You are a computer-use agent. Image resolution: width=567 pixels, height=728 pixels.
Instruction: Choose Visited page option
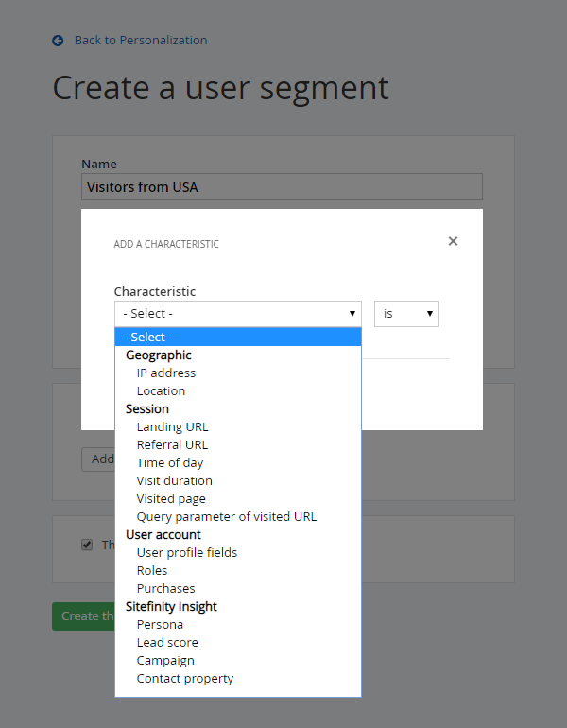171,499
